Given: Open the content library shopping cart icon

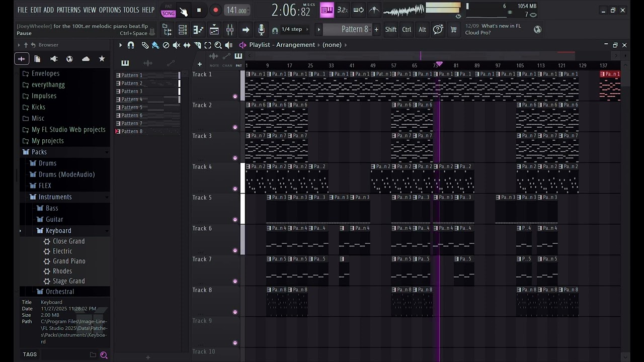Looking at the screenshot, I should [453, 30].
